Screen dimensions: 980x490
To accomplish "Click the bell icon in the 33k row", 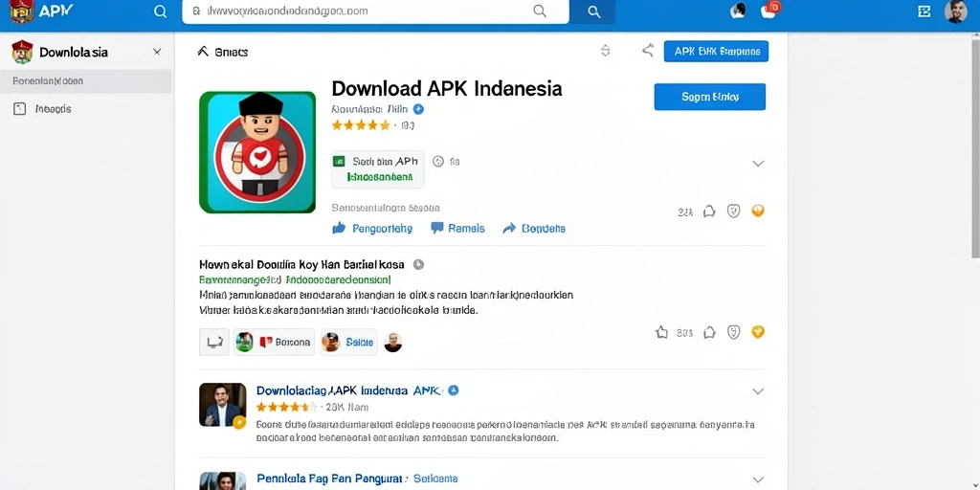I will click(x=709, y=332).
